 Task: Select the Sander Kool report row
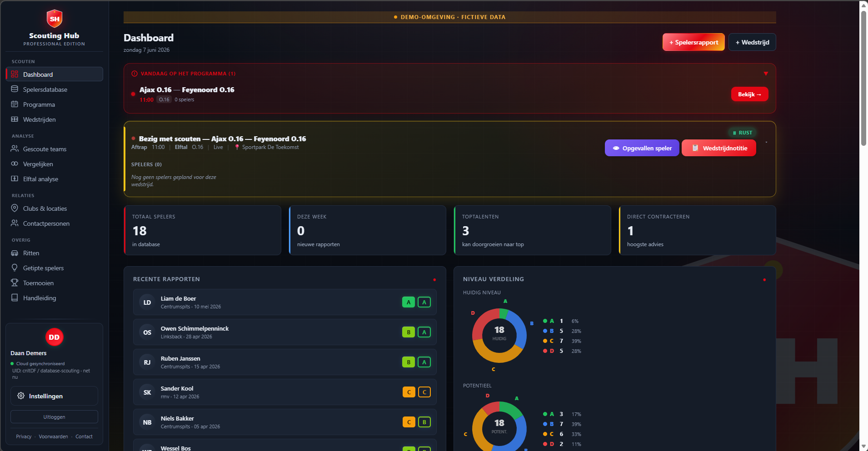[x=284, y=392]
